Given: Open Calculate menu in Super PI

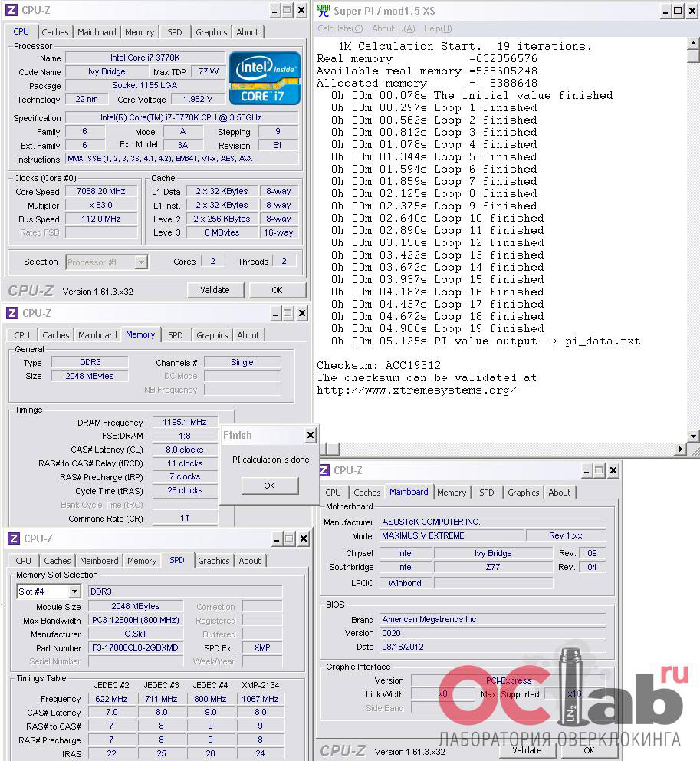Looking at the screenshot, I should (340, 28).
